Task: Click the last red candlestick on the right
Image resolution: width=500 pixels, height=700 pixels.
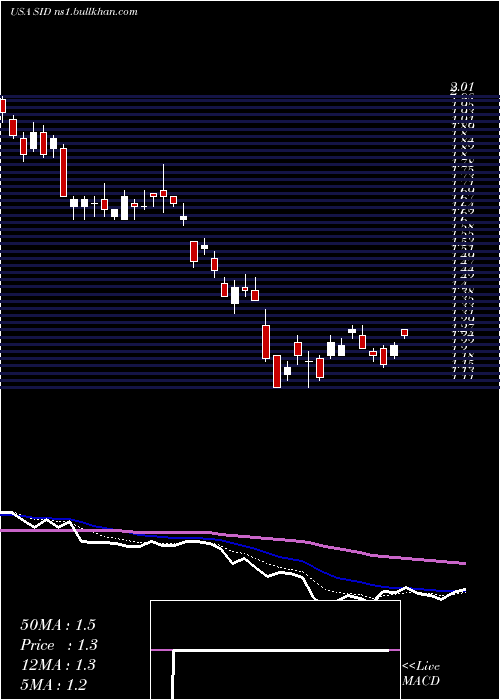Action: coord(404,333)
